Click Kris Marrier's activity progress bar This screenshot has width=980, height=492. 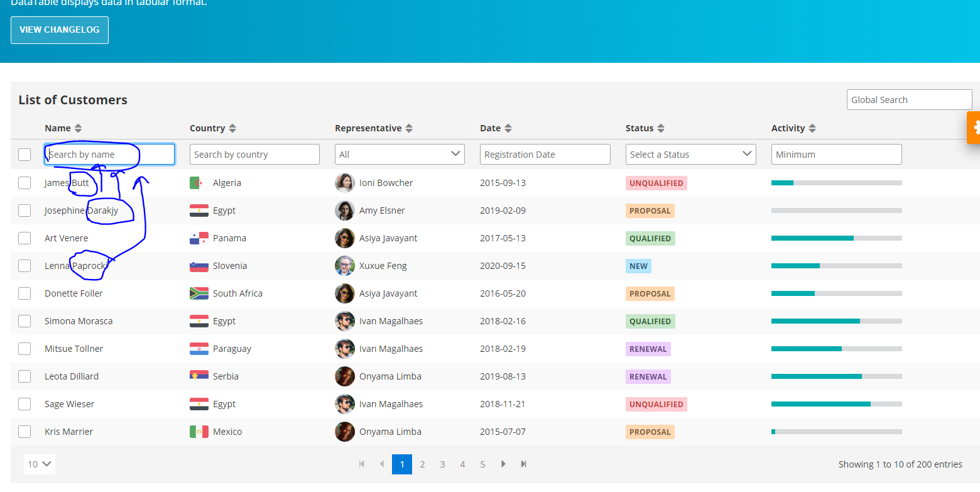click(x=836, y=432)
